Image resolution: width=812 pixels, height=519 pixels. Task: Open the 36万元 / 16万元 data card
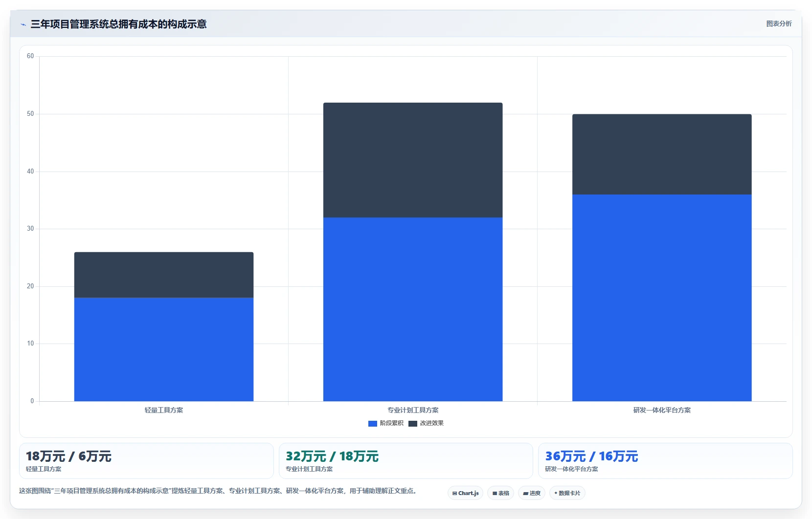coord(665,461)
